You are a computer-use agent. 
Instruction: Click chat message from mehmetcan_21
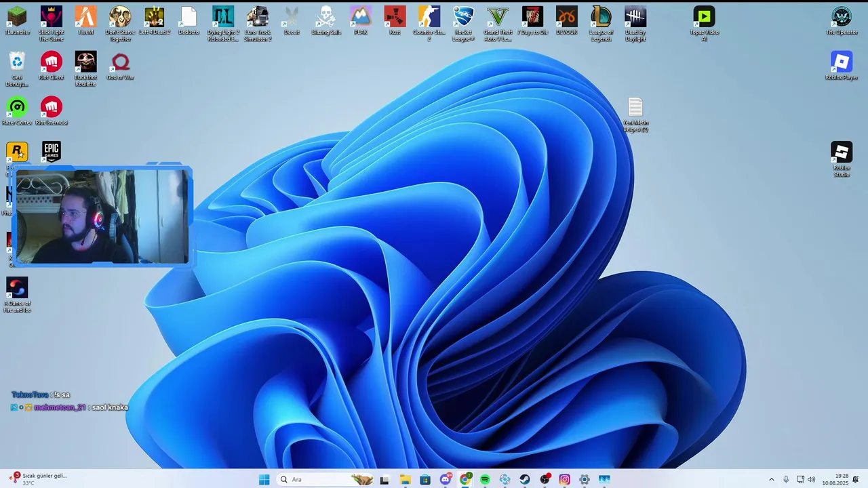69,407
